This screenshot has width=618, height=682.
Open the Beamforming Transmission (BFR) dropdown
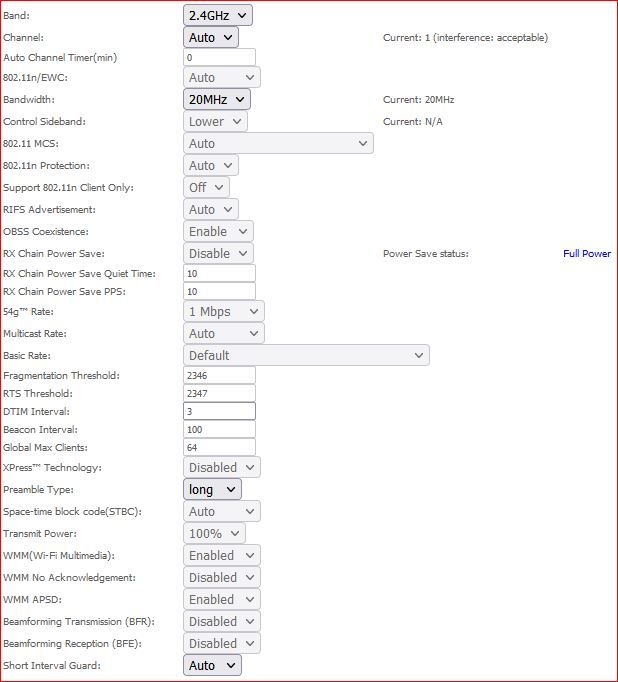[221, 621]
